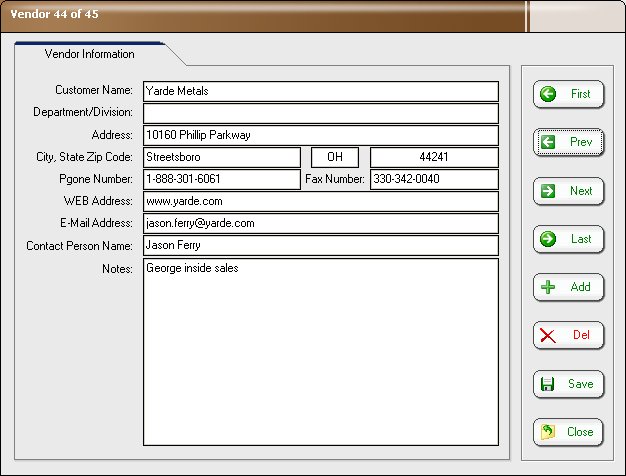Click the Vendor 44 of 45 title text
Image resolution: width=626 pixels, height=476 pixels.
coord(54,14)
